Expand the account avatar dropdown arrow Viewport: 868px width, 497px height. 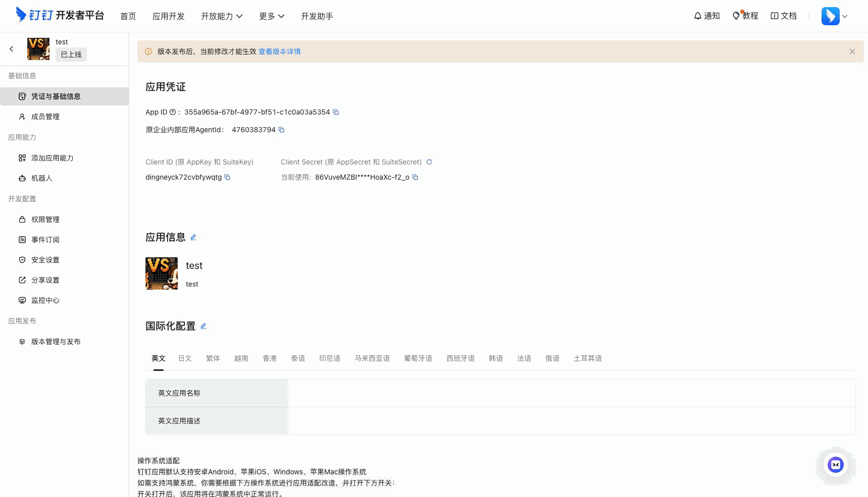(x=845, y=16)
